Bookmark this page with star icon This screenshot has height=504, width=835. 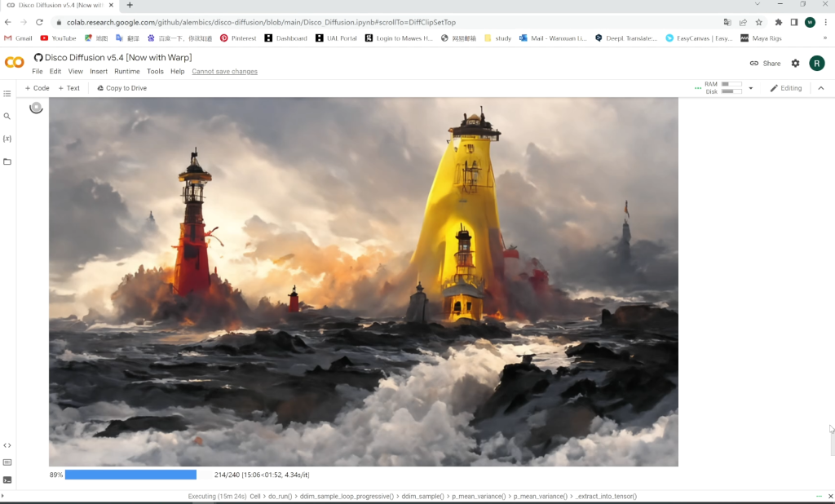[x=759, y=22]
